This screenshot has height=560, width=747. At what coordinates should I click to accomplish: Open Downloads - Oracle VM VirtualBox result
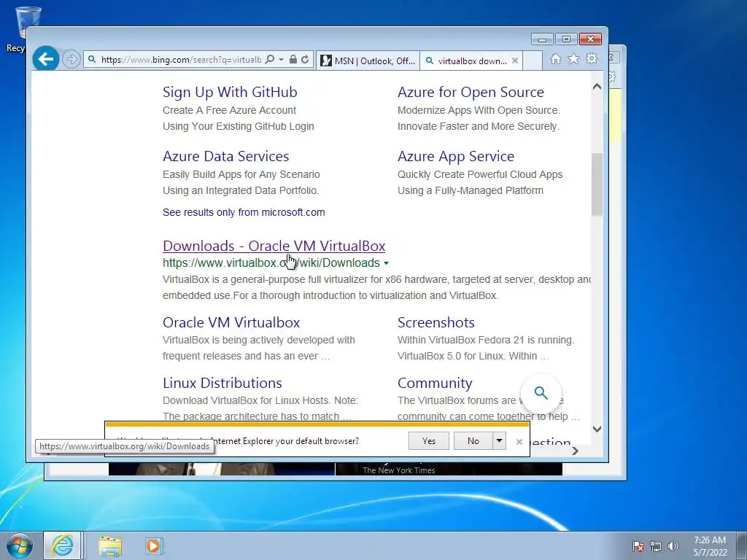point(274,246)
